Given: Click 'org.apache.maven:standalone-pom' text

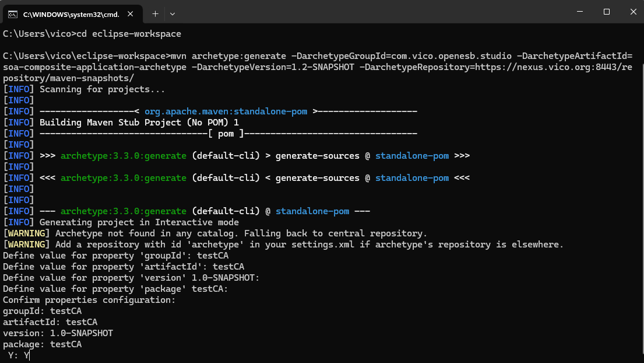Looking at the screenshot, I should click(x=226, y=111).
